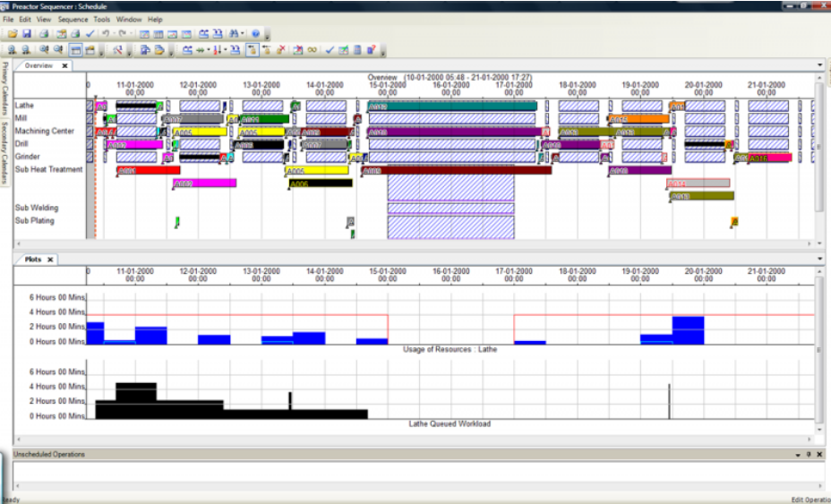Click the infinity capacity icon
Image resolution: width=831 pixels, height=504 pixels.
[313, 50]
